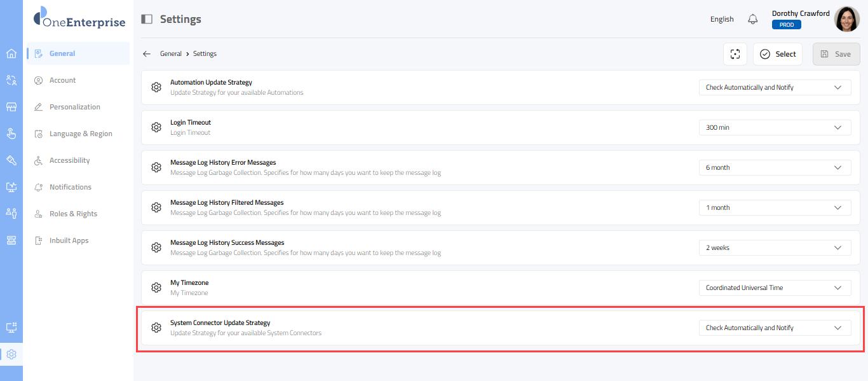Open the My Timezone dropdown

[775, 288]
